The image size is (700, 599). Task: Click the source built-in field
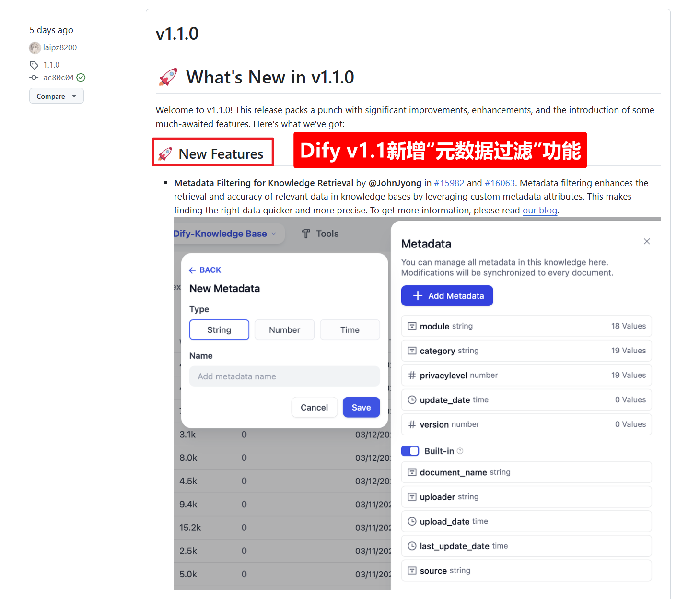point(526,570)
